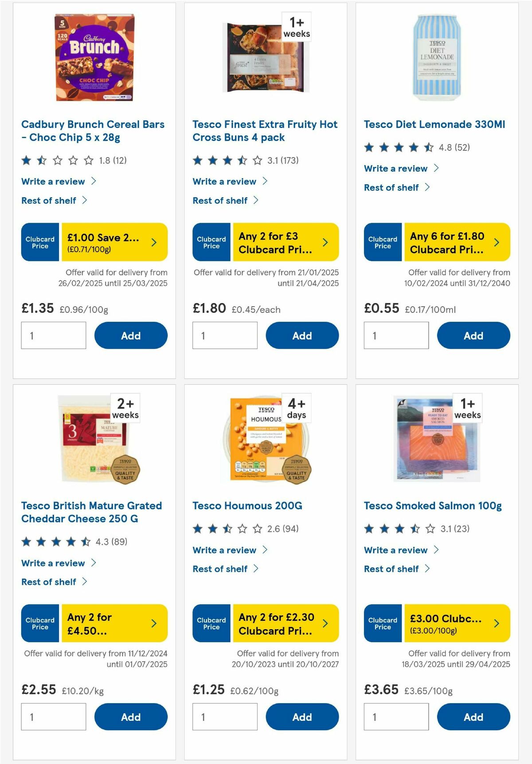The height and width of the screenshot is (764, 532).
Task: Click the Clubcard Price badge on Tesco Diet Lemonade
Action: [x=382, y=242]
